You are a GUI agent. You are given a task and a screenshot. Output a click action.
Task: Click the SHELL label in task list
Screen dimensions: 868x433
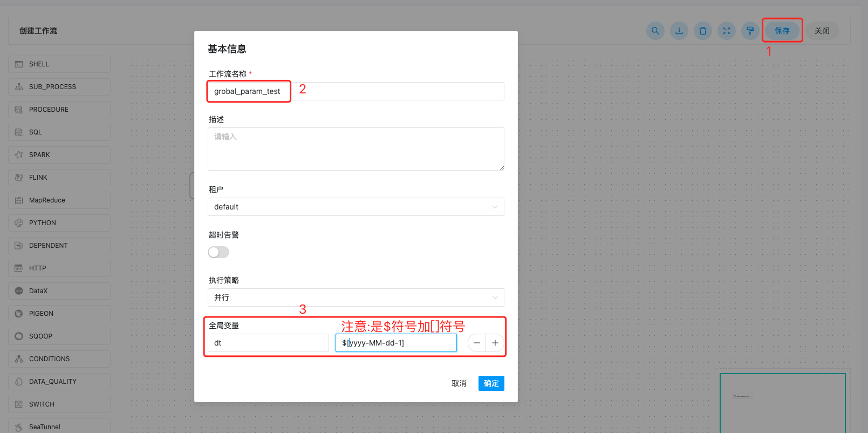click(39, 64)
